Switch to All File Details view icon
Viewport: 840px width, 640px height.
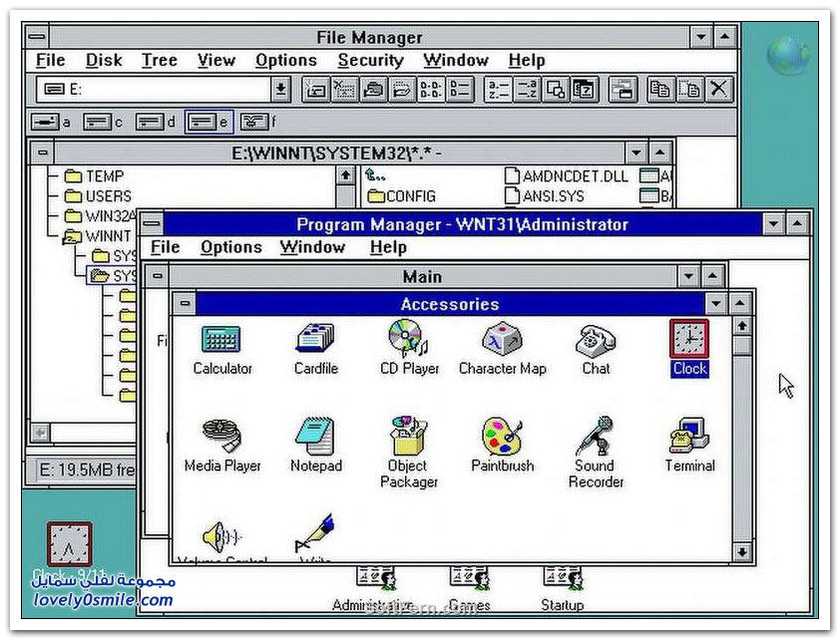[459, 90]
